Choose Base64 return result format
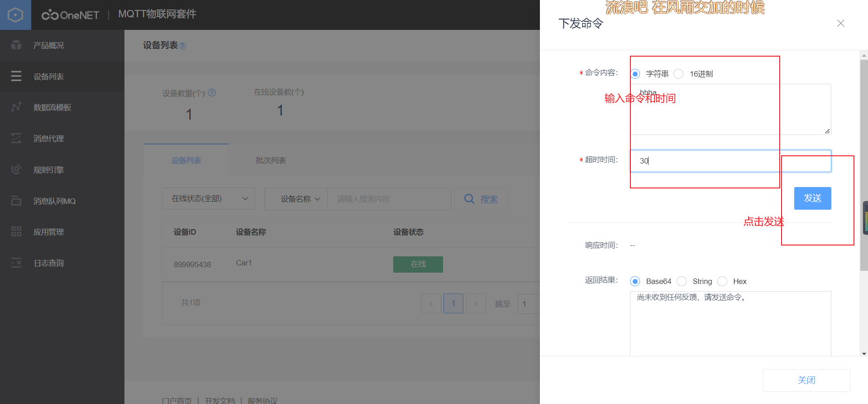 635,281
